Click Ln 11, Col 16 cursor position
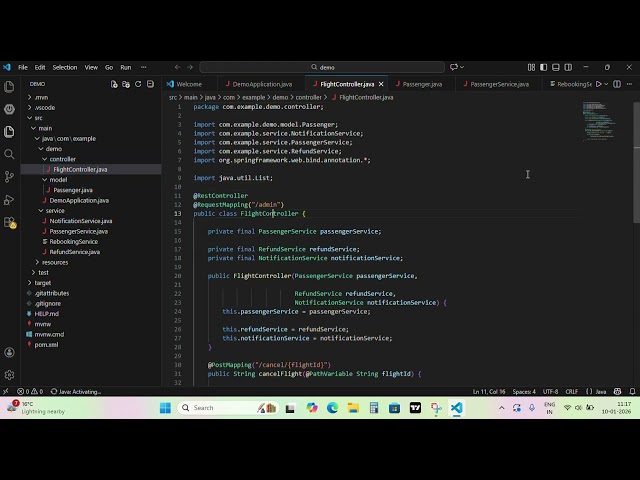The width and height of the screenshot is (640, 480). tap(489, 391)
